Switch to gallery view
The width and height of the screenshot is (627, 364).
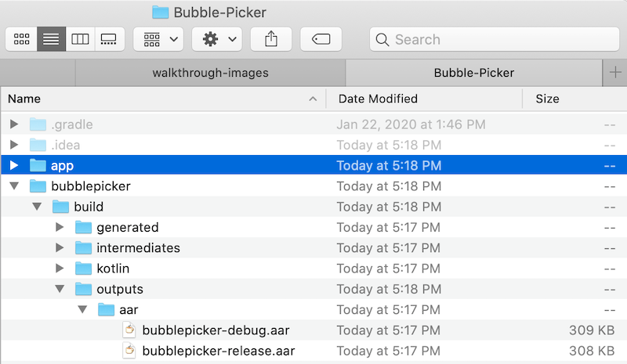[x=110, y=39]
